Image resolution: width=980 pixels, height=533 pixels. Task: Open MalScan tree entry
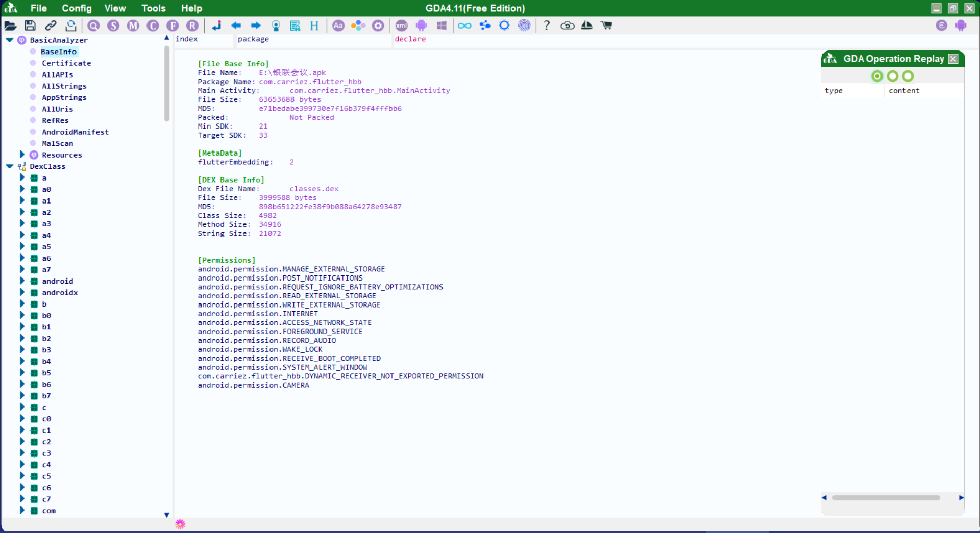click(x=57, y=143)
